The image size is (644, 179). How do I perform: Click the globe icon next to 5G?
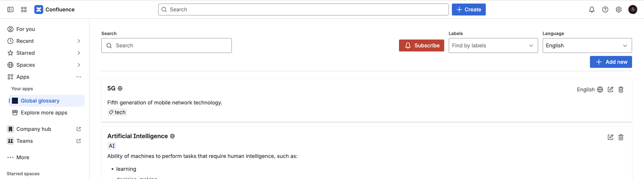pyautogui.click(x=120, y=88)
